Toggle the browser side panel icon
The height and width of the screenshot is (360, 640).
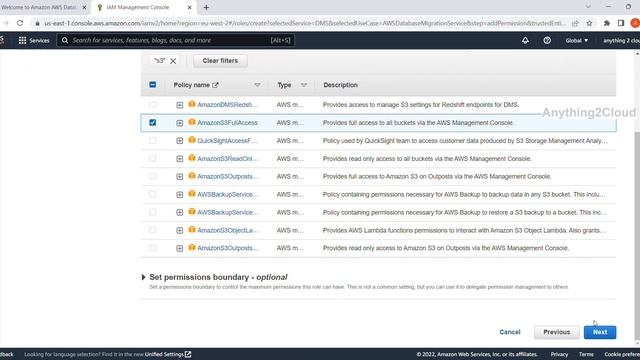tap(621, 23)
